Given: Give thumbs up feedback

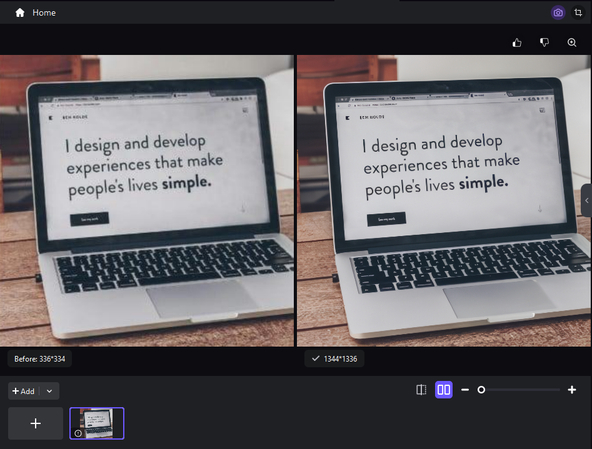Looking at the screenshot, I should [517, 43].
